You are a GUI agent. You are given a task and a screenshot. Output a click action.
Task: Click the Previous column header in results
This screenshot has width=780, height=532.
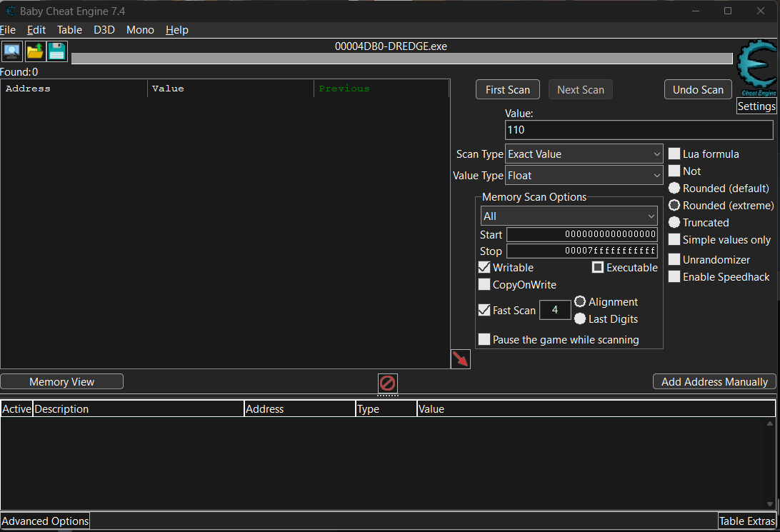point(381,89)
